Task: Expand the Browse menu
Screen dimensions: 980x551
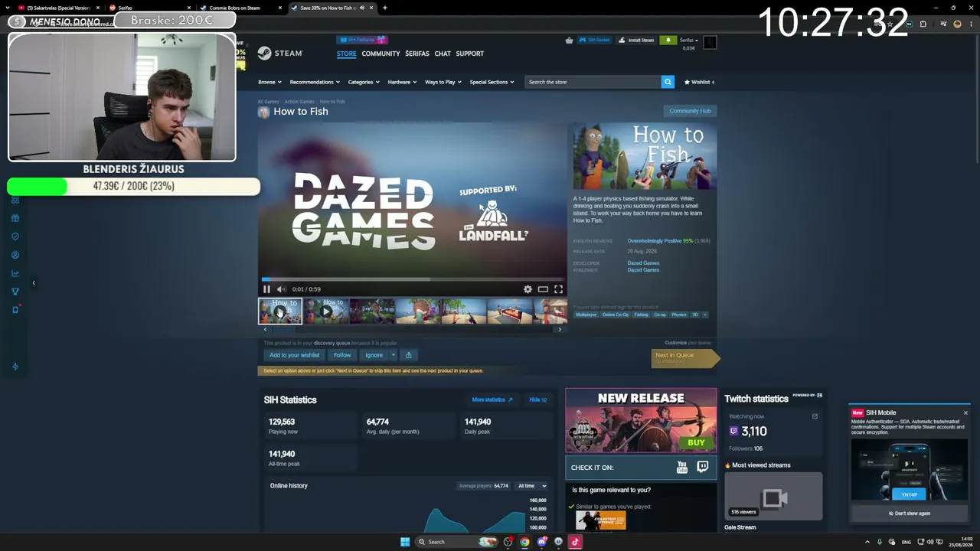Action: pyautogui.click(x=269, y=82)
